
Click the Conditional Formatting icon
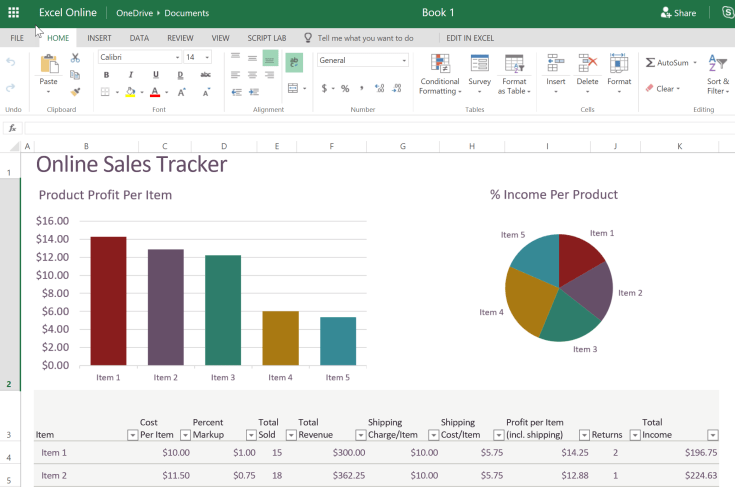439,64
